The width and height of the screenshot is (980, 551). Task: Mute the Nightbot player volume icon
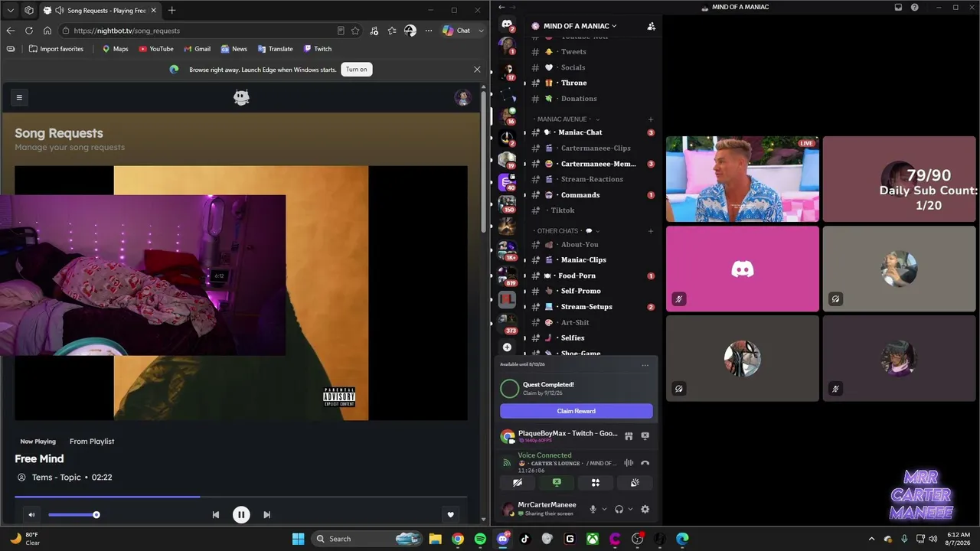[31, 515]
